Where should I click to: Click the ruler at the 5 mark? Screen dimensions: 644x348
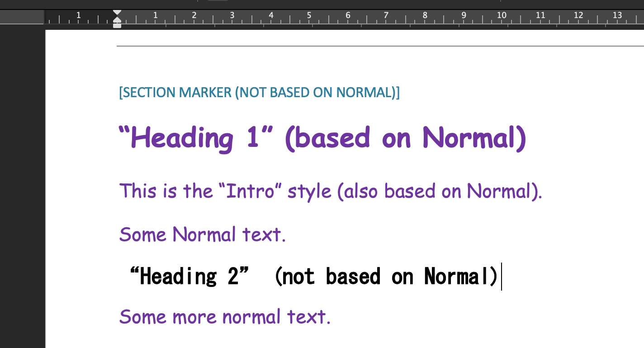pyautogui.click(x=309, y=15)
